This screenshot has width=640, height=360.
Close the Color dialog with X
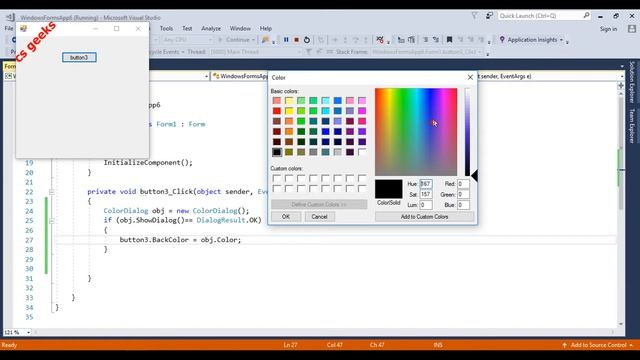470,77
